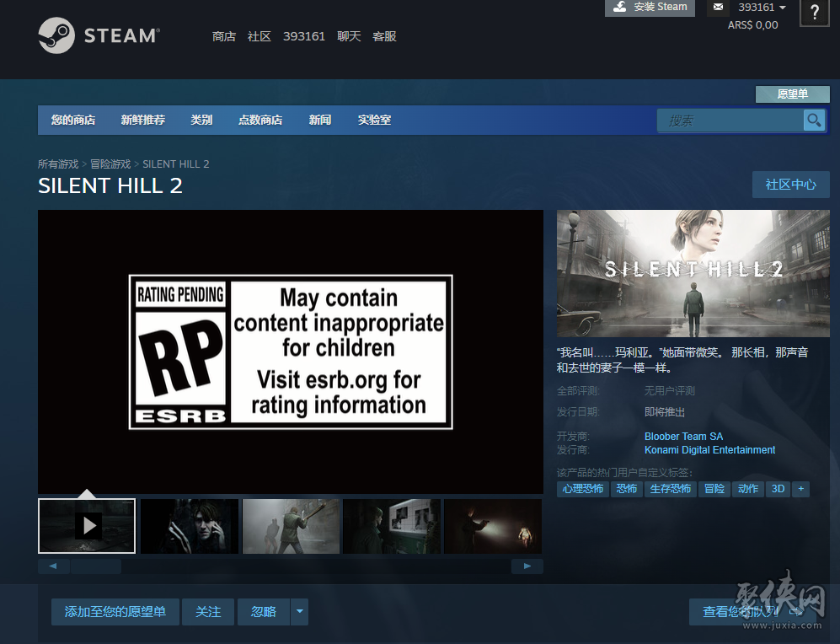Click the ARS$ 0,00 wallet balance

point(752,24)
